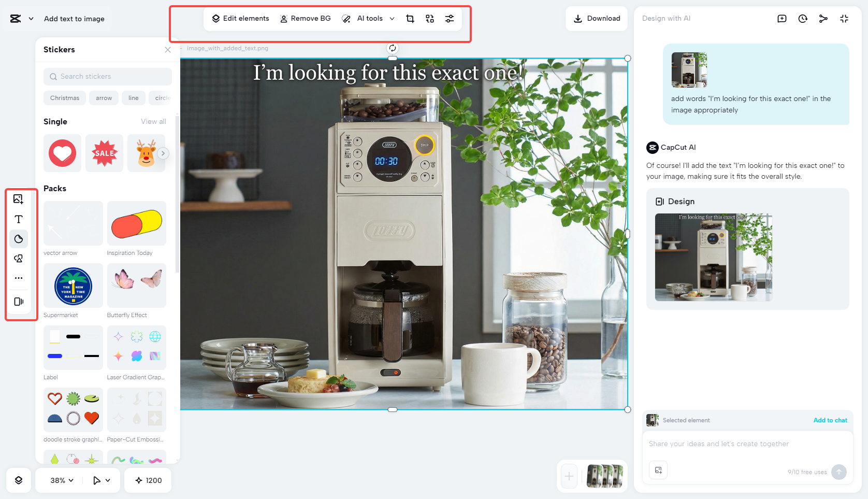Start a new chat in Design with AI

(782, 19)
